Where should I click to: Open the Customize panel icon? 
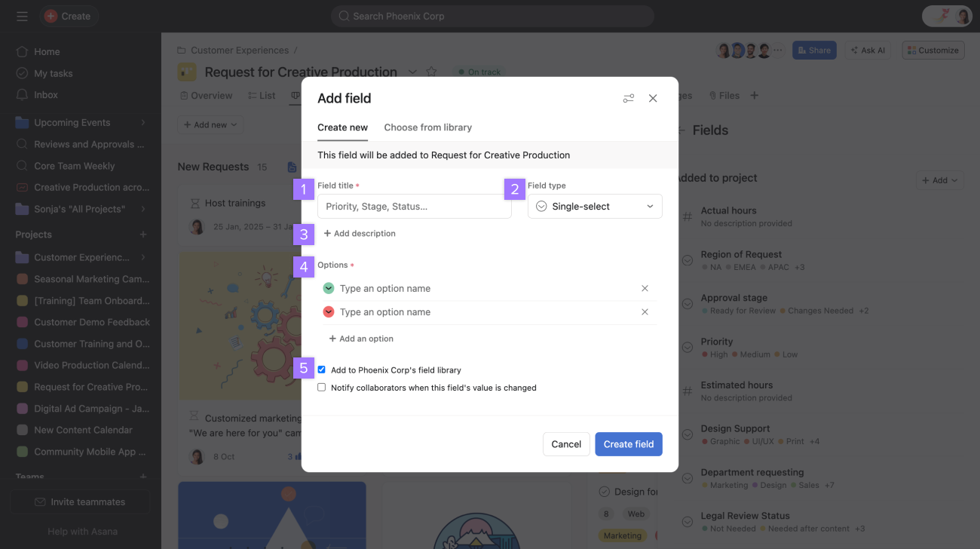[933, 50]
